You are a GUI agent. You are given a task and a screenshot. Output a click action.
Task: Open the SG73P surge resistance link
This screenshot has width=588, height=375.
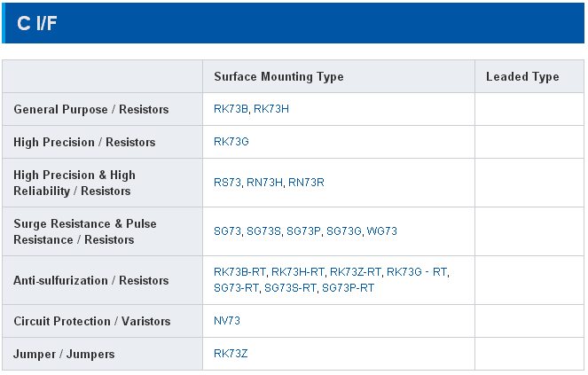coord(303,231)
